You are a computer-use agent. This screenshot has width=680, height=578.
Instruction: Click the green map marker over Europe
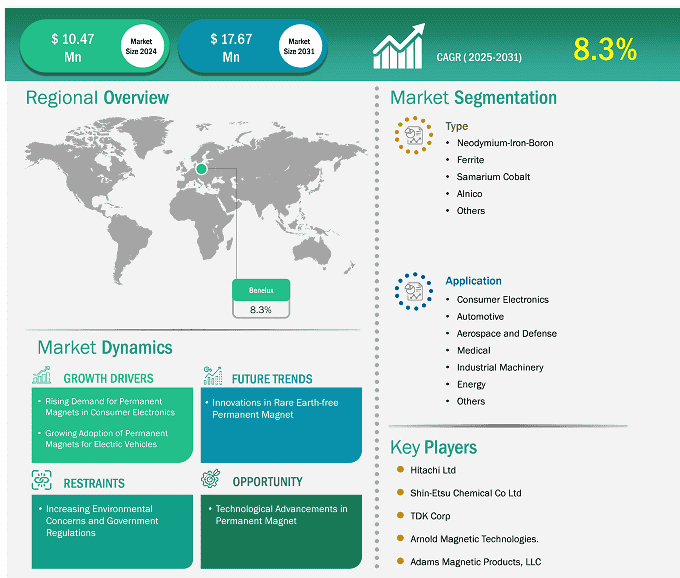(x=201, y=169)
